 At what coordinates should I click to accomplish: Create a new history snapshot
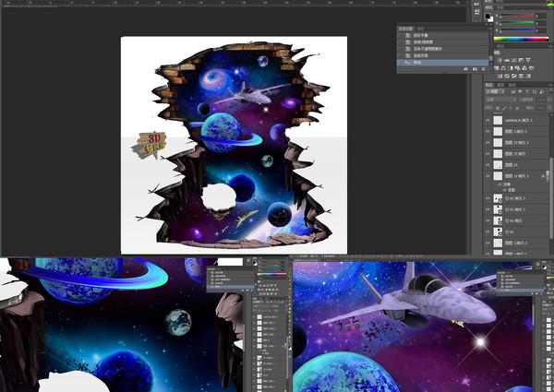(475, 69)
